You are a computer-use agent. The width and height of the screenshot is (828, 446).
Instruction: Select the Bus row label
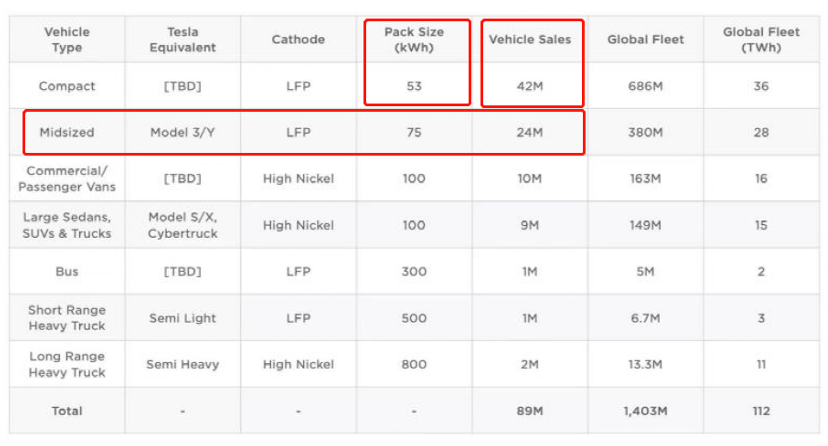point(67,272)
